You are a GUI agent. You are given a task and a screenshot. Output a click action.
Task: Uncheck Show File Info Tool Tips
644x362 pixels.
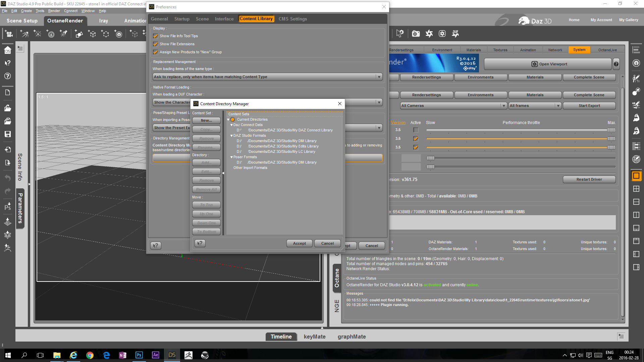coord(156,36)
